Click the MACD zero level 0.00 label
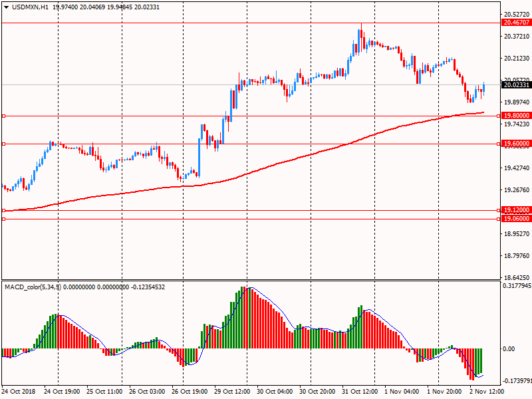 pos(509,348)
